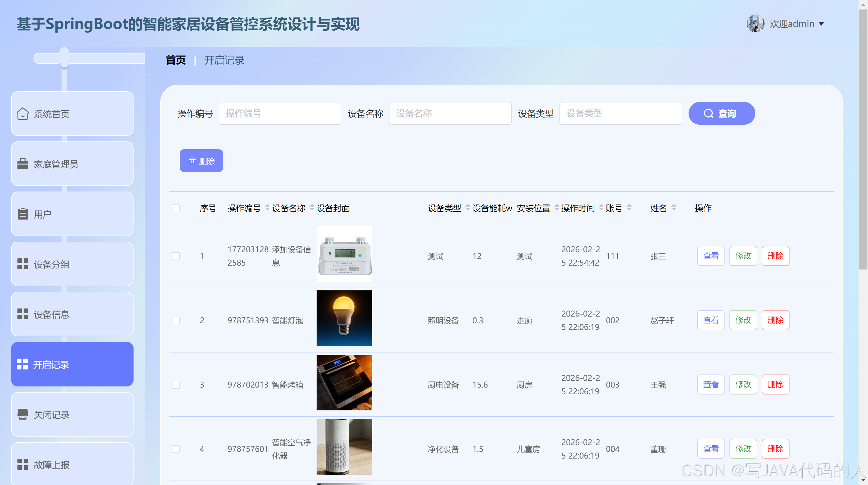
Task: Click 删除 for 王强's record
Action: click(x=776, y=384)
